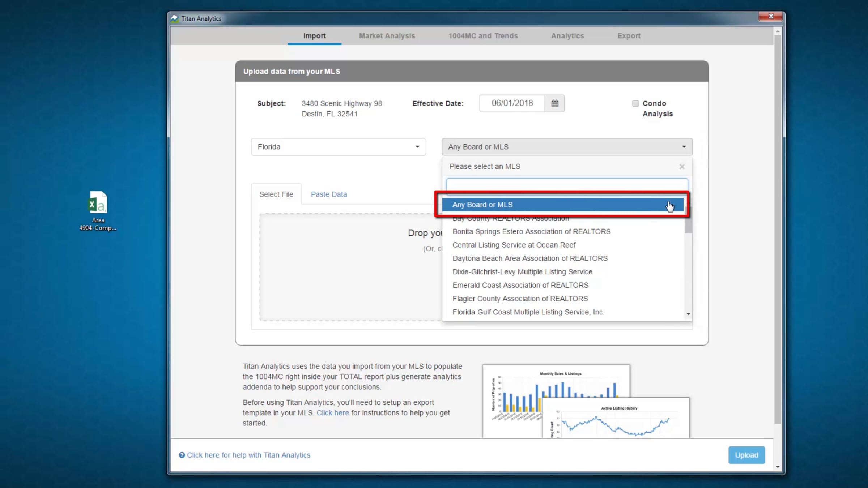Image resolution: width=868 pixels, height=488 pixels.
Task: Select the Select File tab
Action: 276,194
